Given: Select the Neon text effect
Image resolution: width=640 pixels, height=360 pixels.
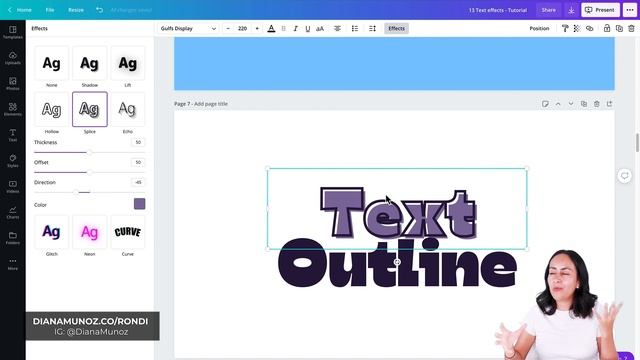Looking at the screenshot, I should [x=90, y=232].
